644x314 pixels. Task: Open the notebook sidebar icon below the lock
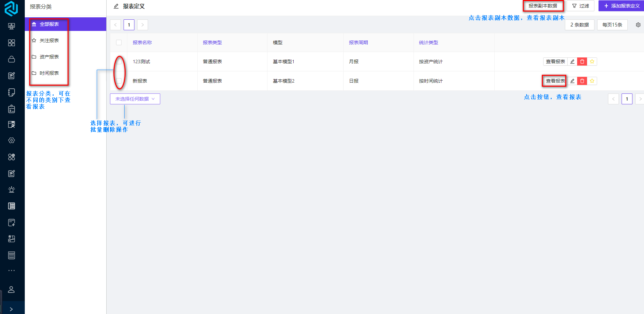point(12,92)
